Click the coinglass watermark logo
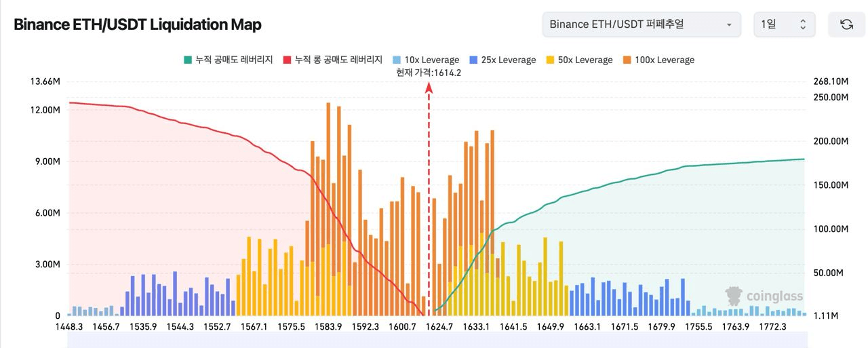Screen dimensions: 868x348 point(764,296)
